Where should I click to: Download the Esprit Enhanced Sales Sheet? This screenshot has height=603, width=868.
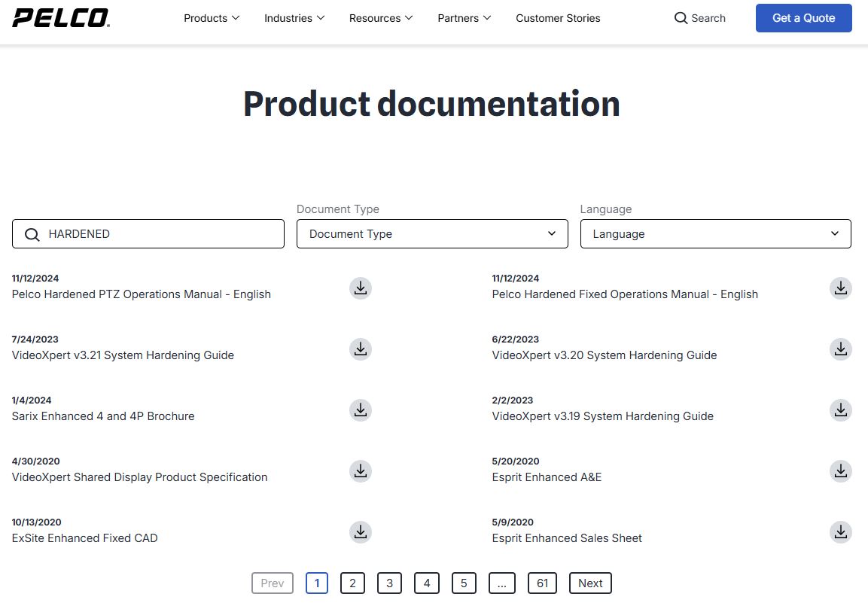(840, 532)
